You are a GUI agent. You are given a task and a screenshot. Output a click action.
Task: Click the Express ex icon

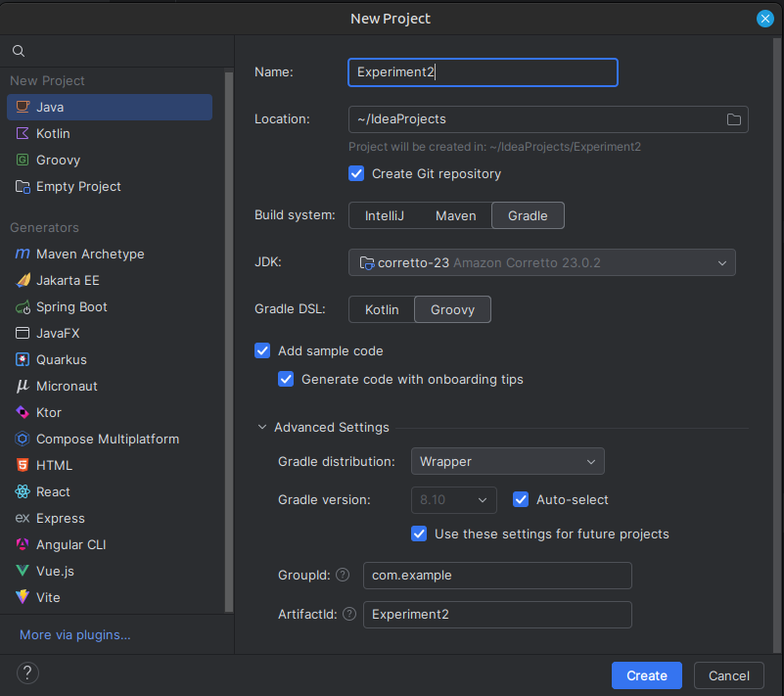tap(23, 518)
